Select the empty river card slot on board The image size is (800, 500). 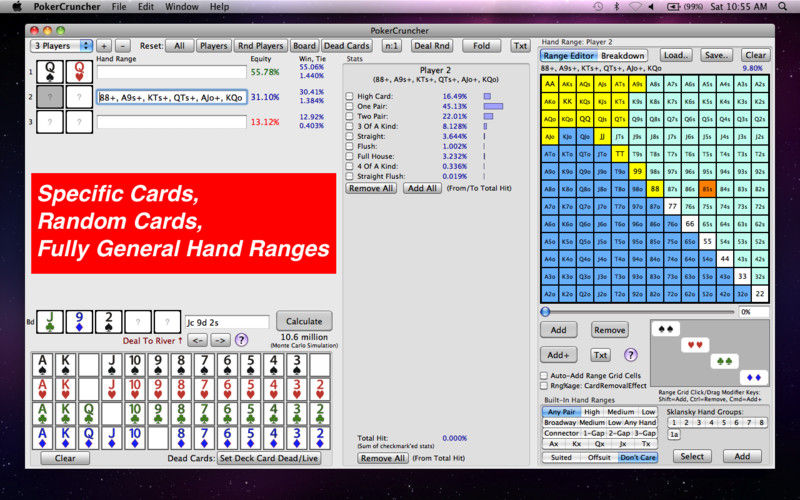click(167, 321)
